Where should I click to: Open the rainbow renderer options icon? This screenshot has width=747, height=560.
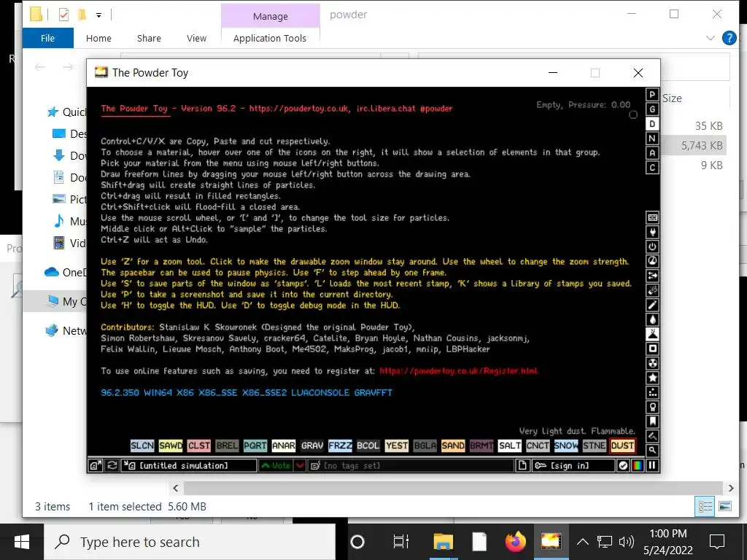coord(638,465)
